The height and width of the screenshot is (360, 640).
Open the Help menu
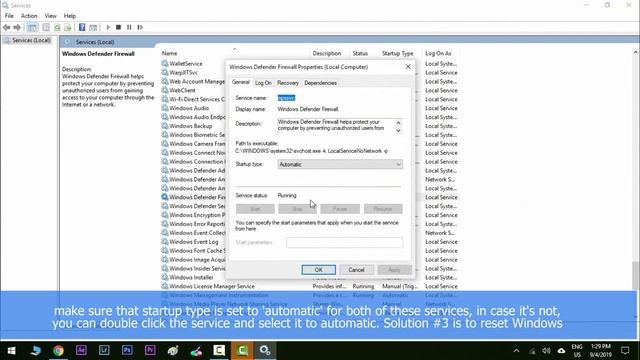pos(70,16)
